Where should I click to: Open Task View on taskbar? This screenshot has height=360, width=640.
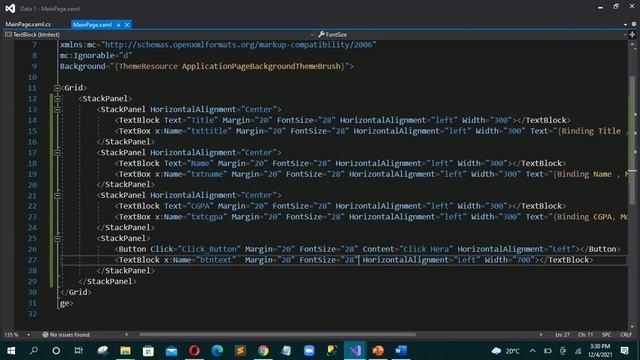click(79, 351)
